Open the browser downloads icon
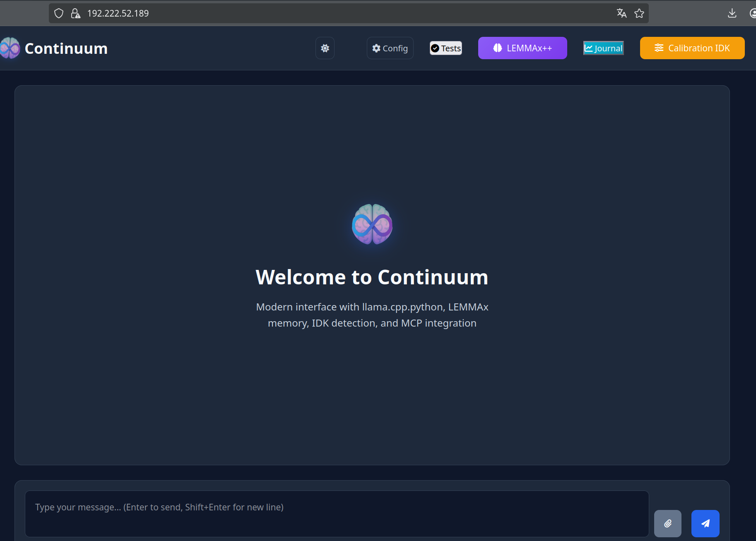The height and width of the screenshot is (541, 756). coord(732,13)
